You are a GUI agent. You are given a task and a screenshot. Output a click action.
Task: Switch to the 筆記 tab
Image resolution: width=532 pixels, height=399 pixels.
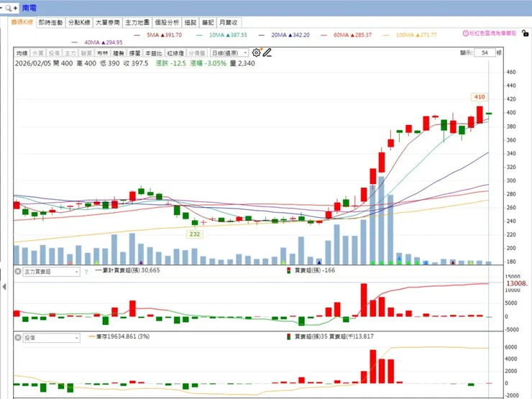coord(208,22)
